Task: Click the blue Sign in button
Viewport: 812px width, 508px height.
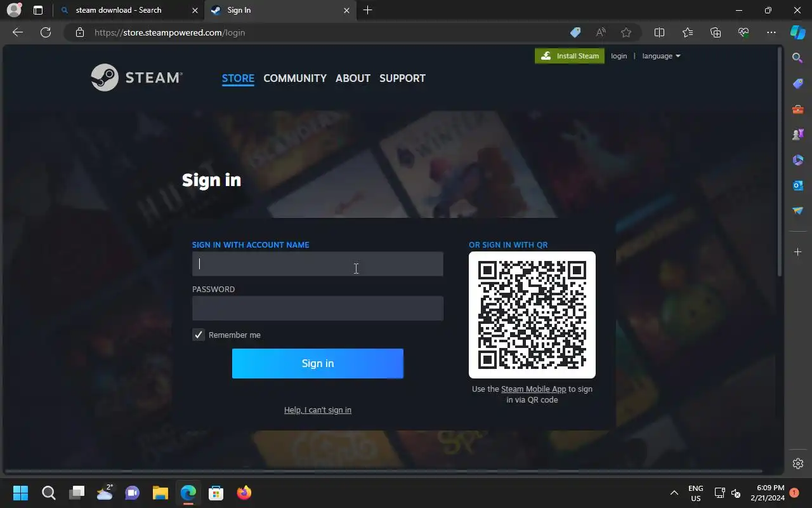Action: [x=318, y=363]
